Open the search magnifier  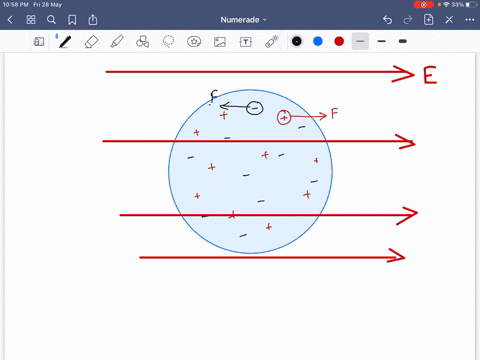(x=51, y=20)
